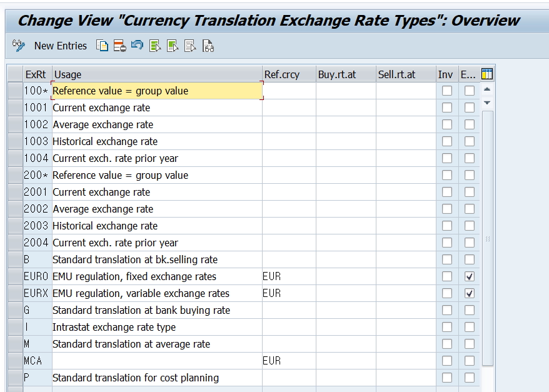Click the Buy.rt.at column header

[346, 74]
